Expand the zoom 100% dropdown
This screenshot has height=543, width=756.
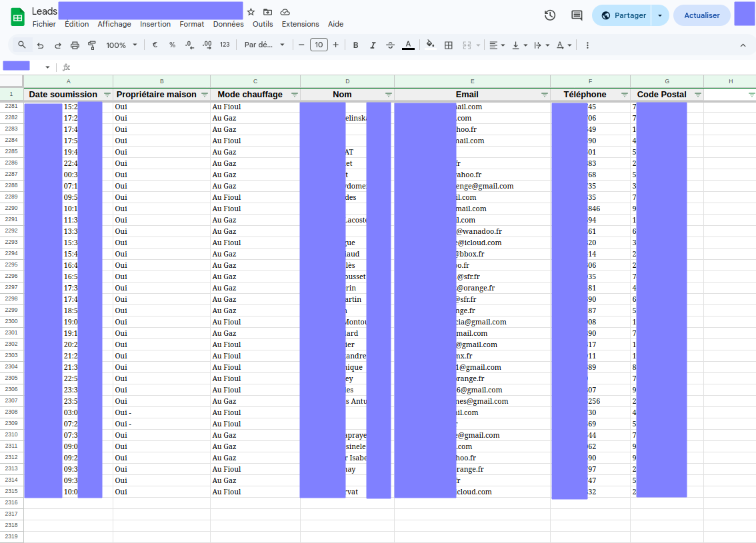pos(121,45)
